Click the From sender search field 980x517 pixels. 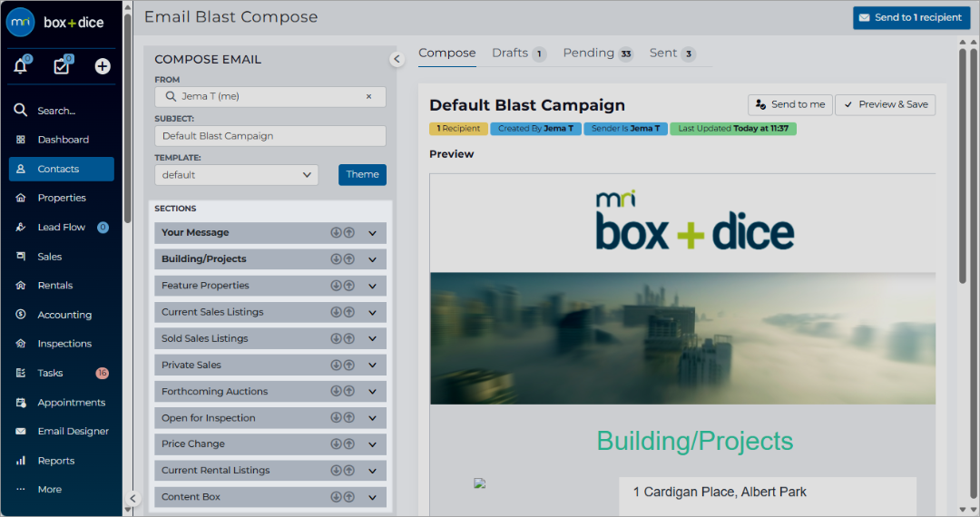point(270,97)
